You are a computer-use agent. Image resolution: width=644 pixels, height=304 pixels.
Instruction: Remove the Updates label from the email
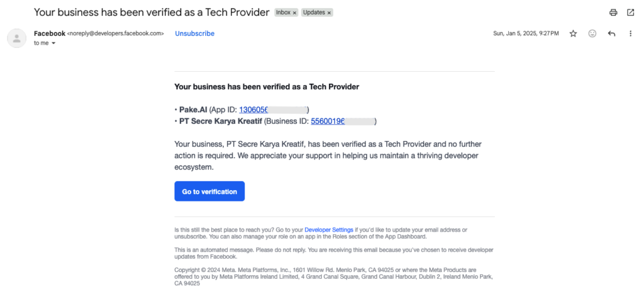point(329,13)
